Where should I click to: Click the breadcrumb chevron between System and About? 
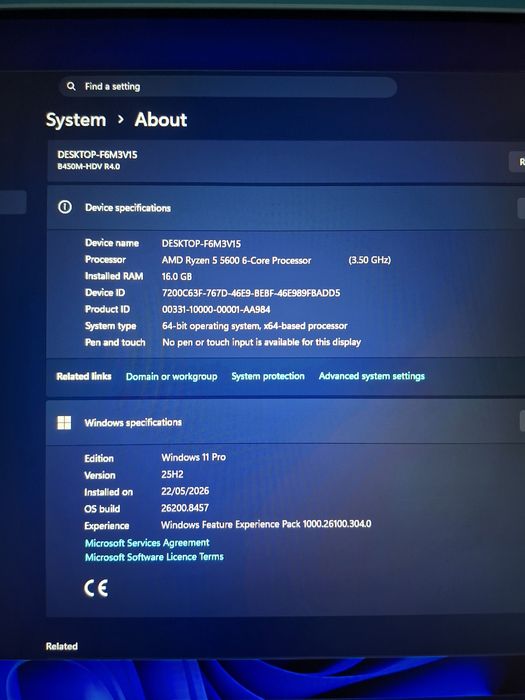click(121, 120)
